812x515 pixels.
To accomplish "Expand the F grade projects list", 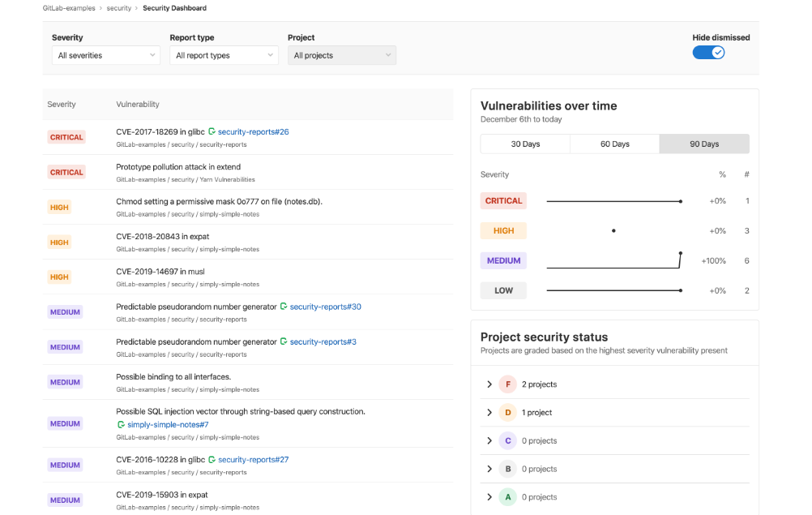I will click(489, 384).
